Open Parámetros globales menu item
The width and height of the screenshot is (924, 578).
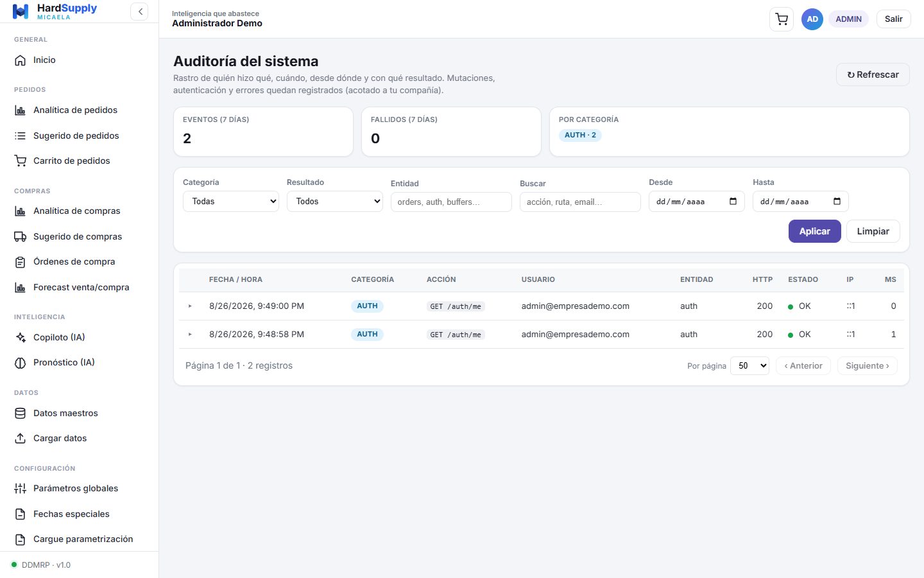coord(80,488)
